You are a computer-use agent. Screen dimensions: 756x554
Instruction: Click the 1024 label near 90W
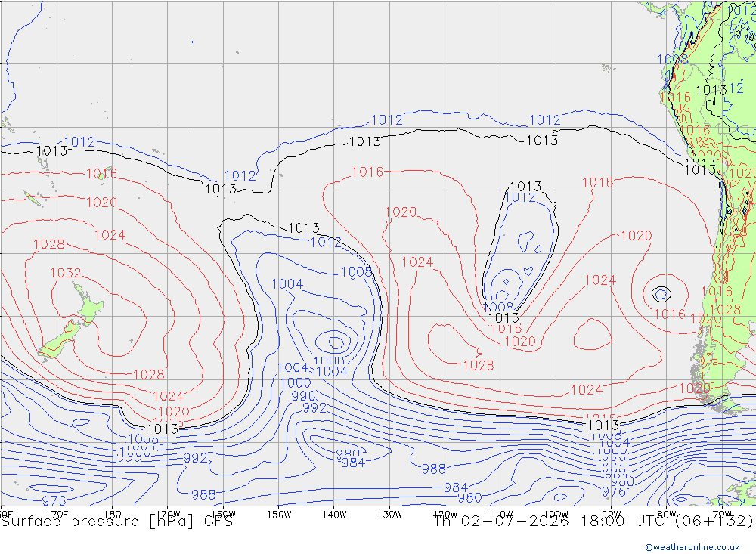pyautogui.click(x=600, y=280)
